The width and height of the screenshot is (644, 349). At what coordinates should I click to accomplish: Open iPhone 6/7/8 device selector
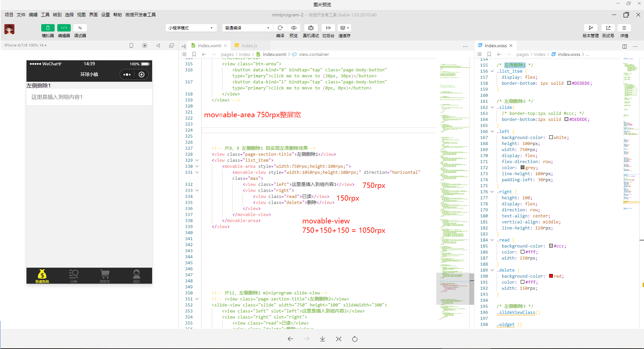pyautogui.click(x=25, y=45)
